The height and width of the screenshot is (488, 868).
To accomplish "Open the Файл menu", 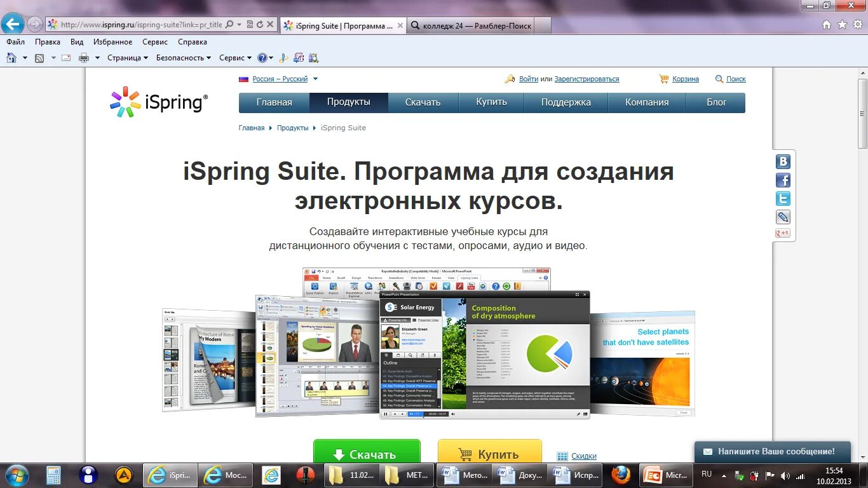I will click(16, 42).
